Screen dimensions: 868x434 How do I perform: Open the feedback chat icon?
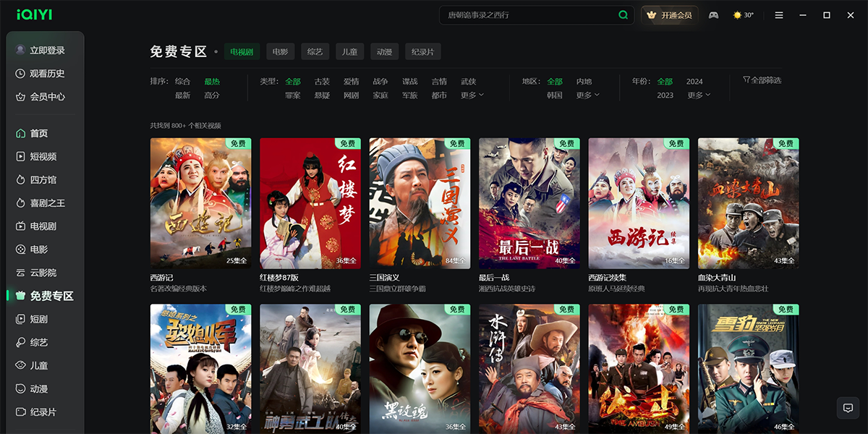848,408
